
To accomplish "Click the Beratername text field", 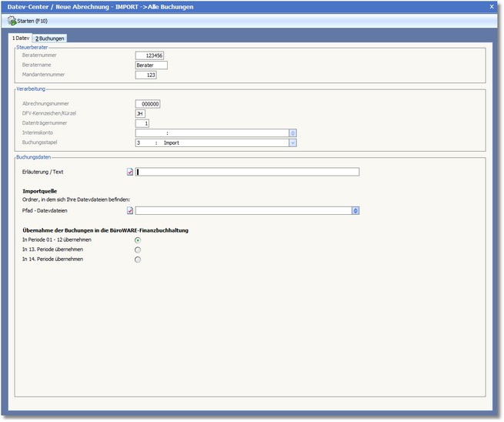I will (x=150, y=65).
